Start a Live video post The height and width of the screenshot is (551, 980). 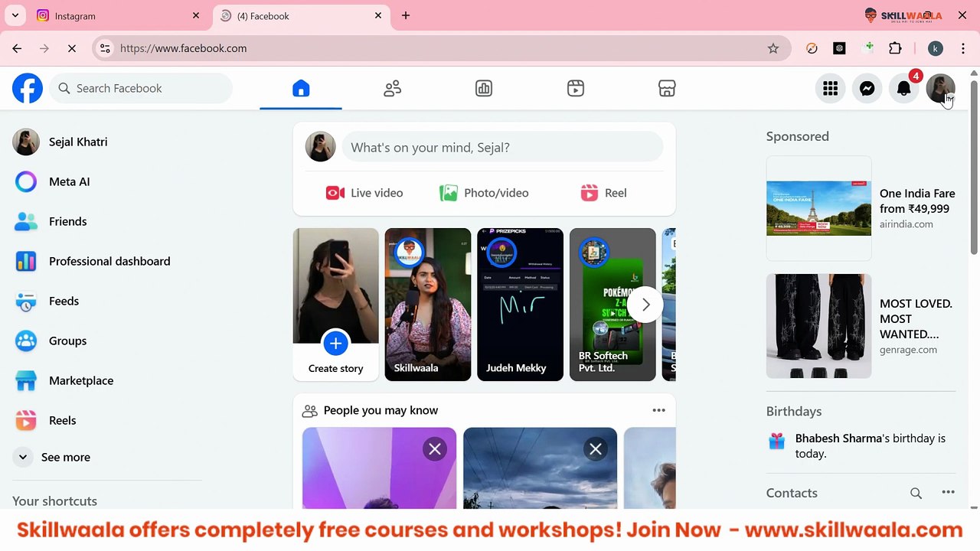click(x=364, y=193)
